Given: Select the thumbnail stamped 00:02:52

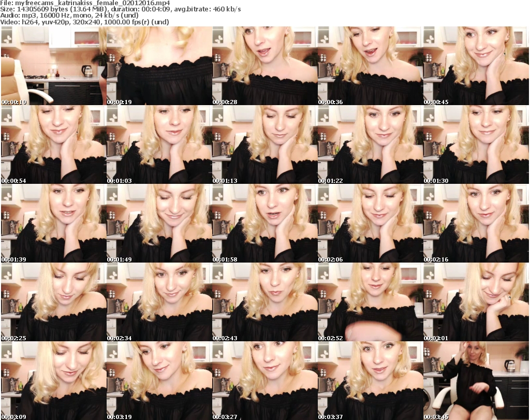Looking at the screenshot, I should click(371, 302).
